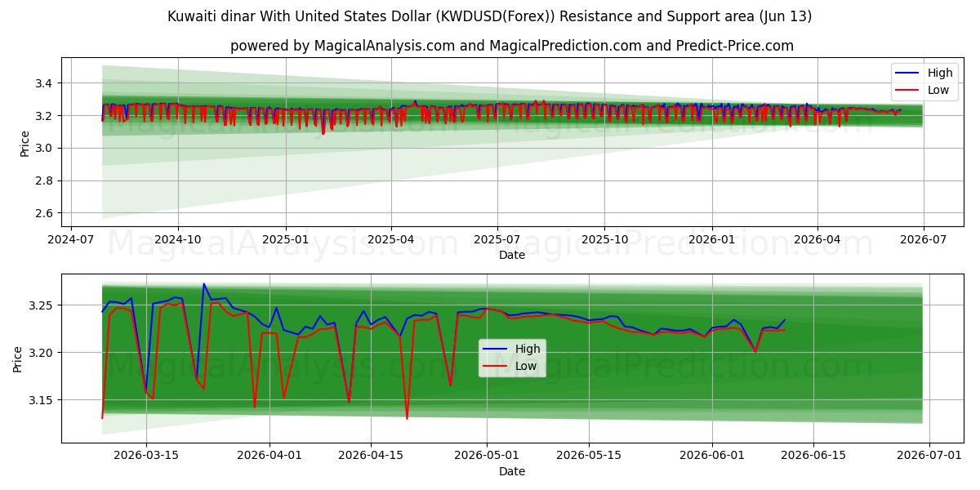Click 'High' in the top chart legend
This screenshot has height=490, width=980.
click(x=940, y=73)
